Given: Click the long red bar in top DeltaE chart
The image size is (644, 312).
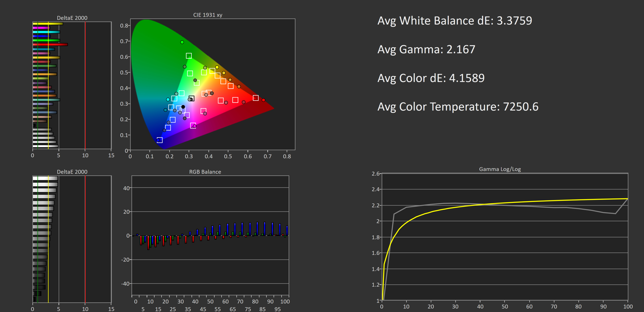Looking at the screenshot, I should click(50, 44).
